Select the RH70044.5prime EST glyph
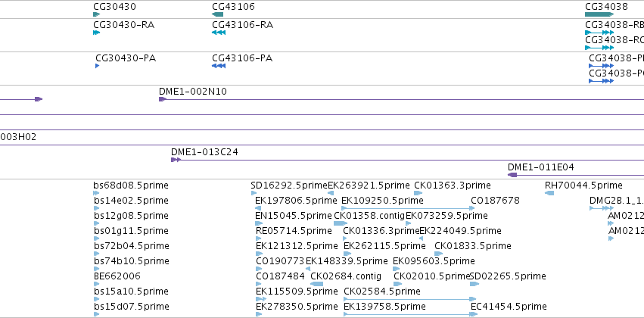644x318 pixels. pyautogui.click(x=549, y=193)
